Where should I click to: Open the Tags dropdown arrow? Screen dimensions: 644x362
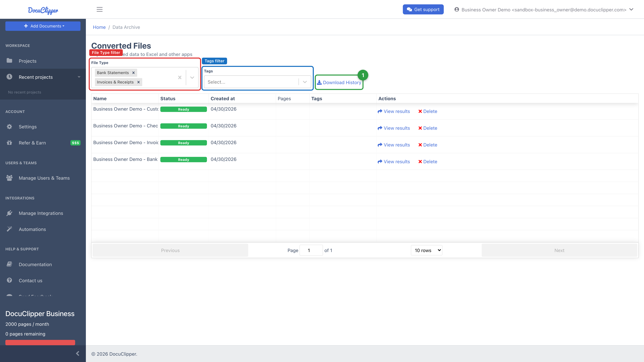coord(305,82)
